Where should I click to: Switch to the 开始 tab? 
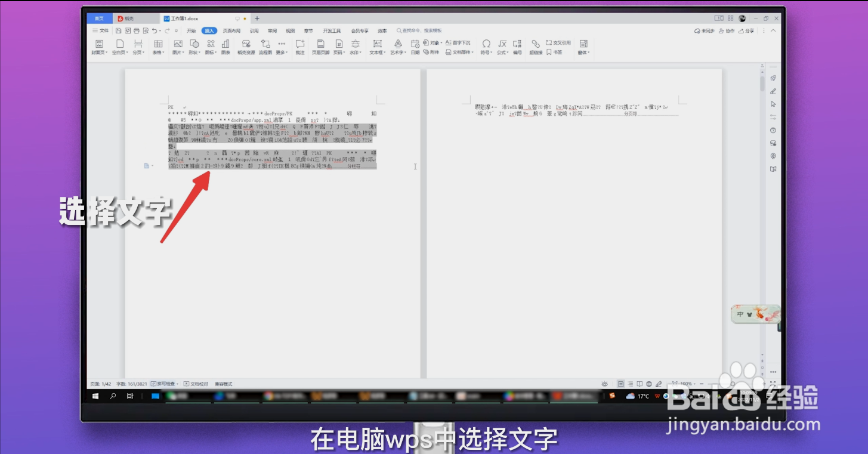click(191, 30)
